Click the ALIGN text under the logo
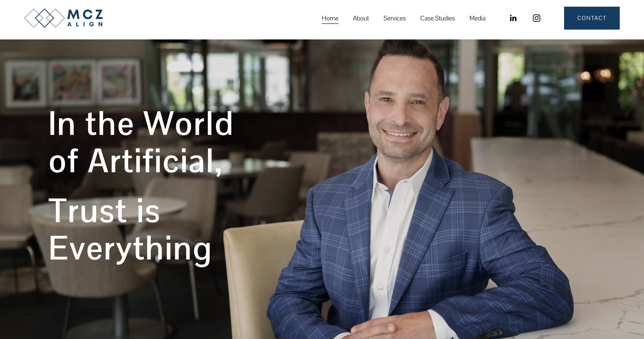The height and width of the screenshot is (339, 644). pos(85,24)
